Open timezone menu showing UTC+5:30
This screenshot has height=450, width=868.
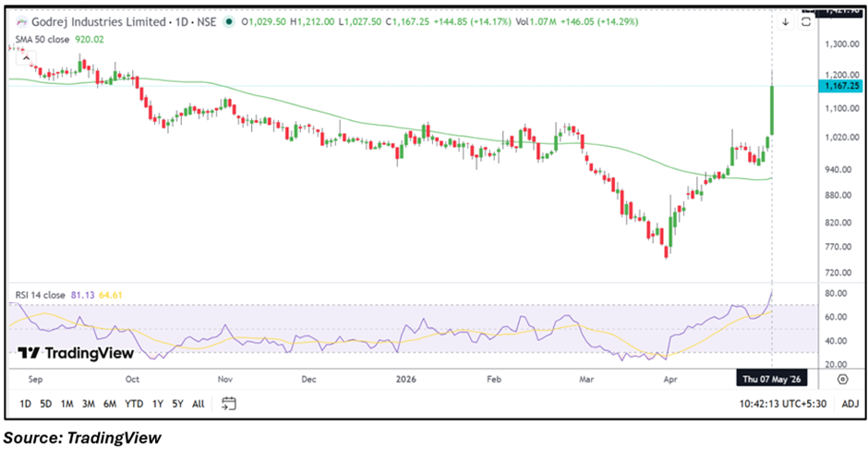tap(782, 404)
